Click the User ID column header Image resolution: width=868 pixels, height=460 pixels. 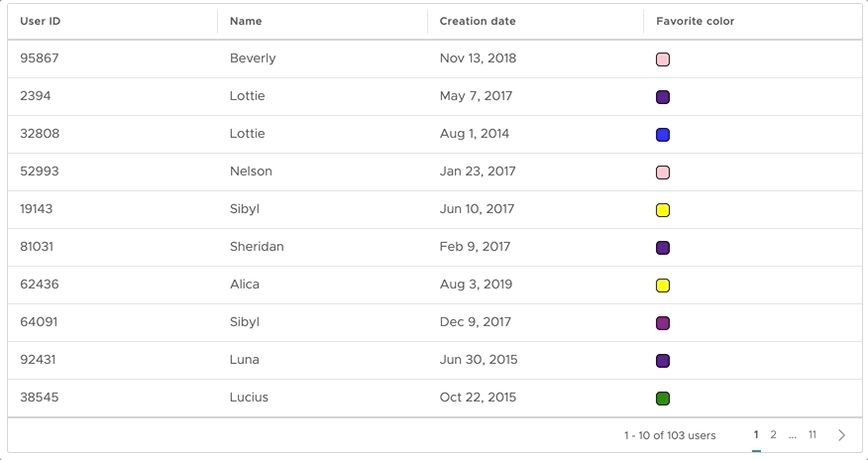coord(41,21)
